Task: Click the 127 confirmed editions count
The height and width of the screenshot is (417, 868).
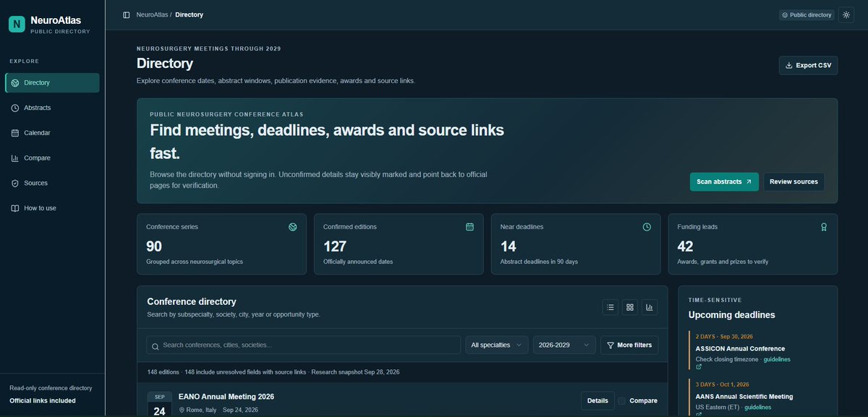Action: pyautogui.click(x=335, y=246)
